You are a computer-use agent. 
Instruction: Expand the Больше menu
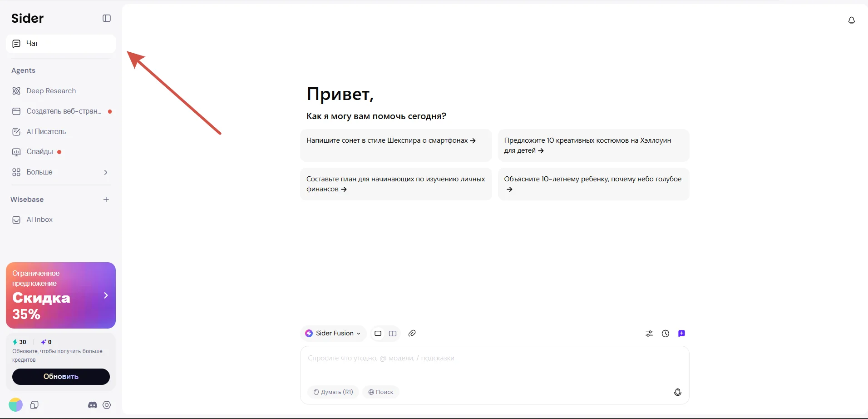click(x=61, y=172)
